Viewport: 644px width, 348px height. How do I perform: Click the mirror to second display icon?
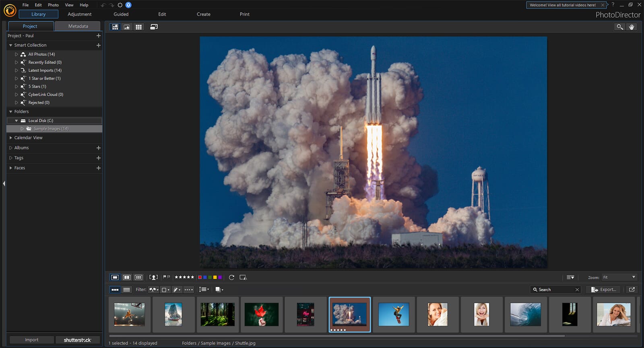click(x=243, y=277)
